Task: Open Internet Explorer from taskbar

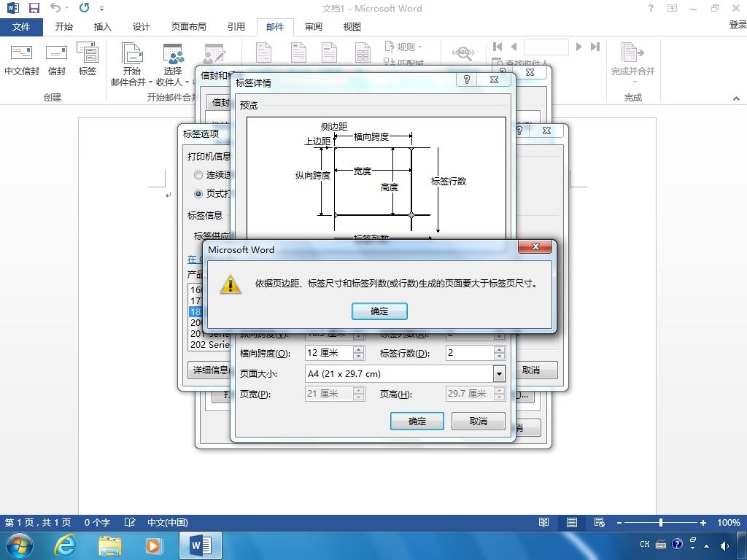Action: click(x=65, y=545)
